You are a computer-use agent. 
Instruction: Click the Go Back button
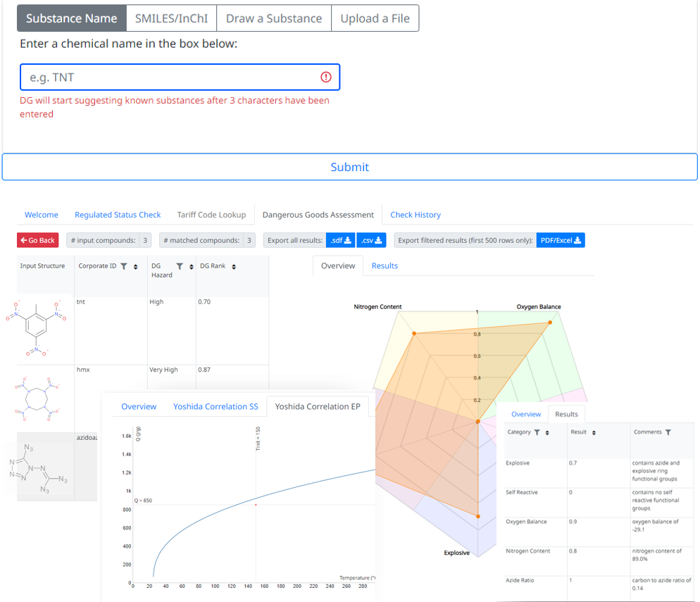coord(38,240)
